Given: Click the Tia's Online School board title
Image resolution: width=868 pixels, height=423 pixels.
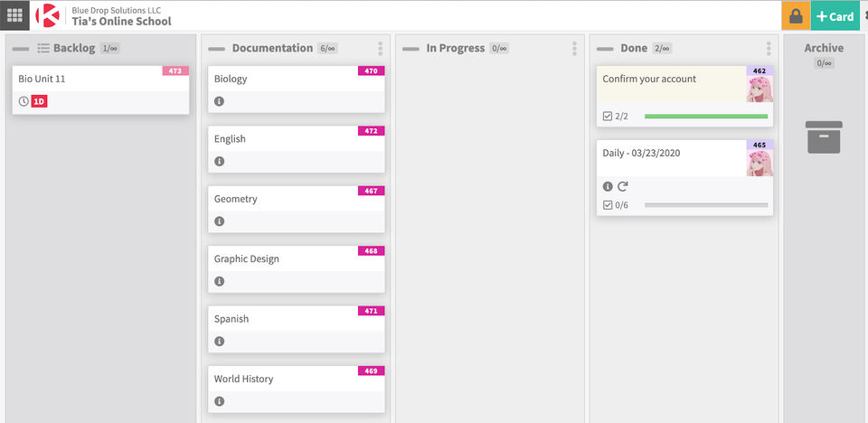Looking at the screenshot, I should (x=121, y=22).
